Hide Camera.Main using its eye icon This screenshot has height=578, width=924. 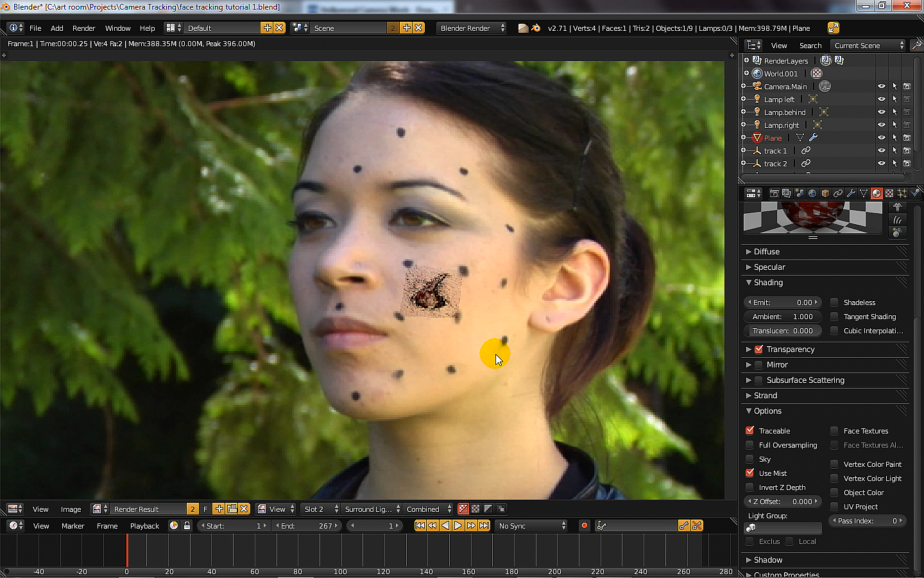(x=882, y=86)
